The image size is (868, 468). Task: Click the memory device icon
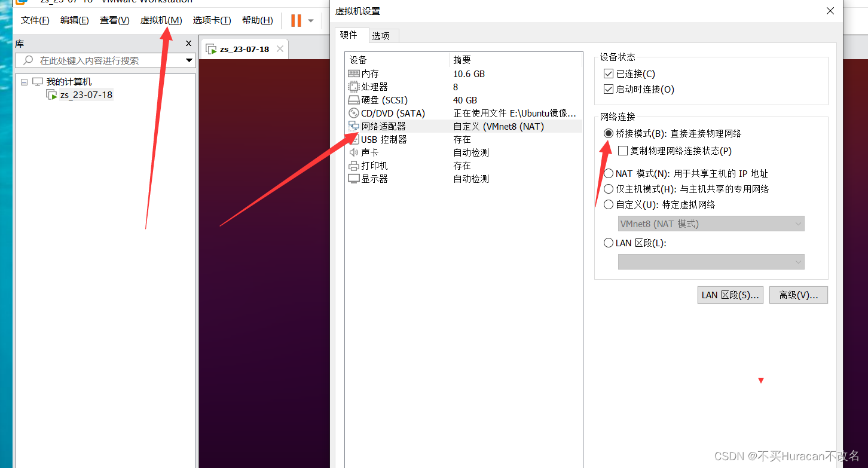353,74
